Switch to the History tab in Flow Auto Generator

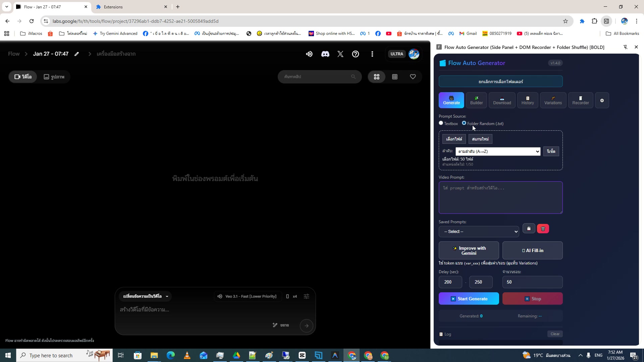point(527,100)
